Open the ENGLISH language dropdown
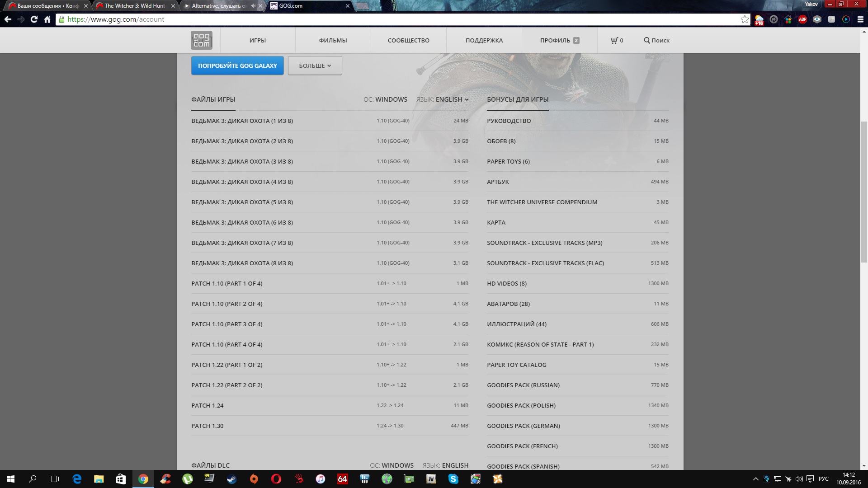Image resolution: width=868 pixels, height=488 pixels. click(452, 99)
